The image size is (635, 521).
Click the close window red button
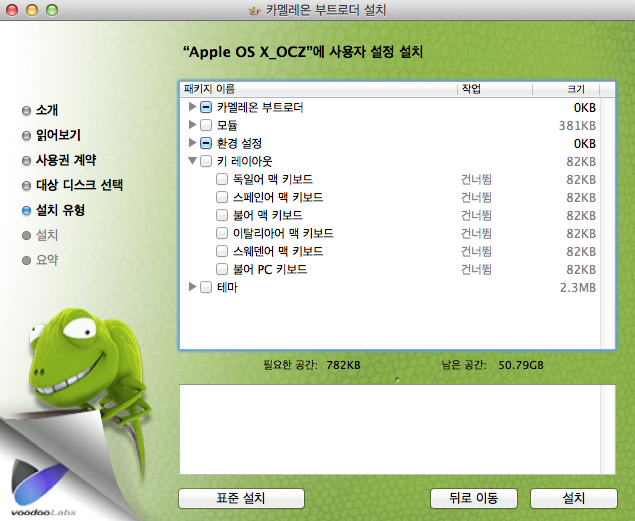[12, 10]
